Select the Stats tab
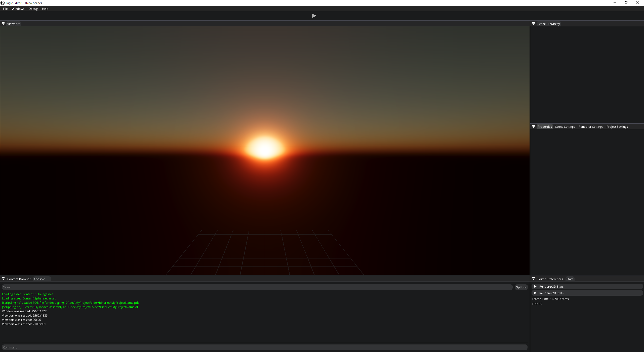This screenshot has height=352, width=644. click(x=570, y=279)
